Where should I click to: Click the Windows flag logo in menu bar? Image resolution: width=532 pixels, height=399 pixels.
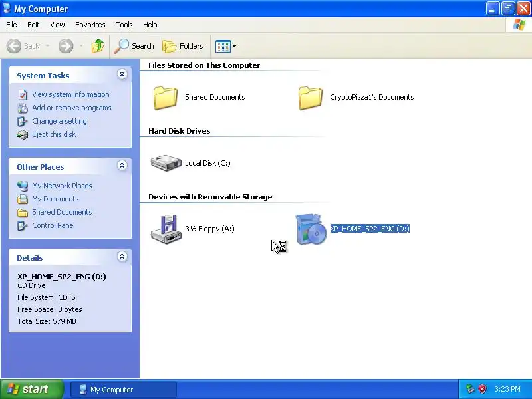[x=519, y=25]
